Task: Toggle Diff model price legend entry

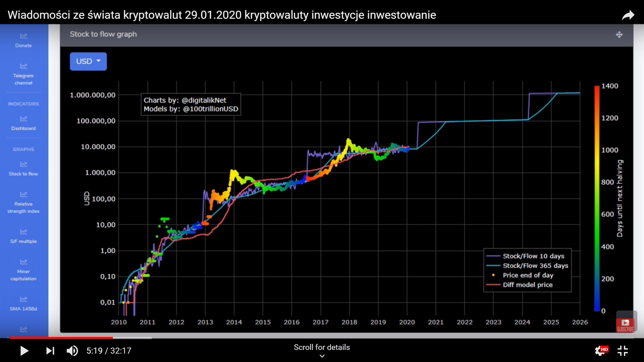Action: point(519,285)
